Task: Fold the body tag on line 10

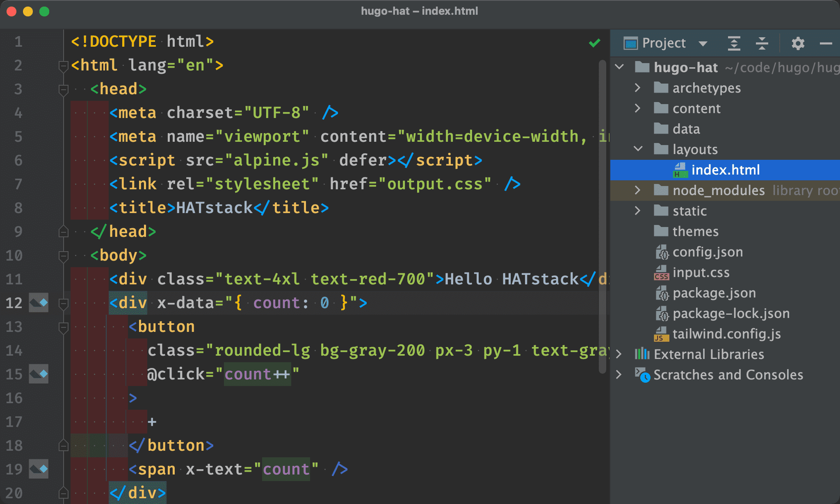Action: pyautogui.click(x=63, y=256)
